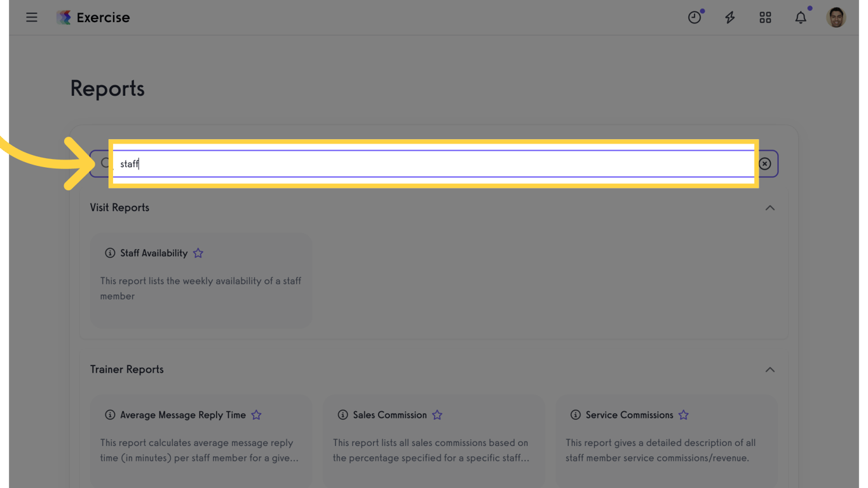Click the clock history icon
Image resolution: width=868 pixels, height=488 pixels.
click(694, 17)
